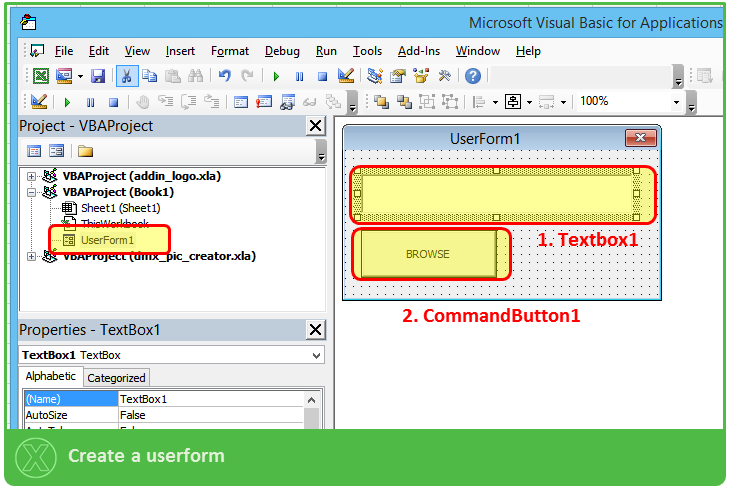Open the Format menu

(230, 51)
